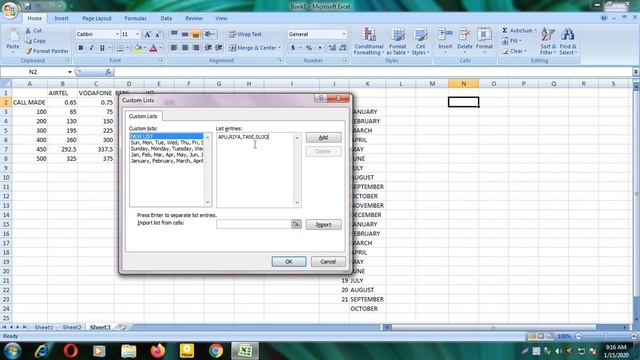640x360 pixels.
Task: Click Cancel in Custom Lists dialog
Action: pyautogui.click(x=328, y=262)
